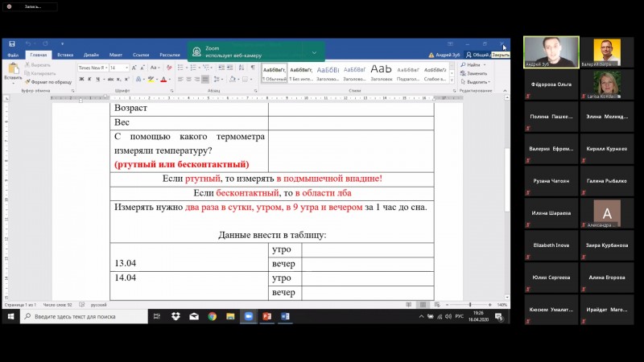The height and width of the screenshot is (362, 644).
Task: Expand the styles gallery
Action: [x=452, y=80]
